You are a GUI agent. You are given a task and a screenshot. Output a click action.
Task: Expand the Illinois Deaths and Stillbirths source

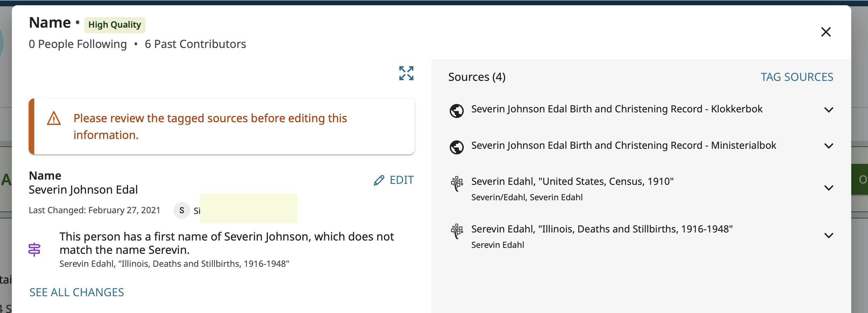tap(828, 236)
